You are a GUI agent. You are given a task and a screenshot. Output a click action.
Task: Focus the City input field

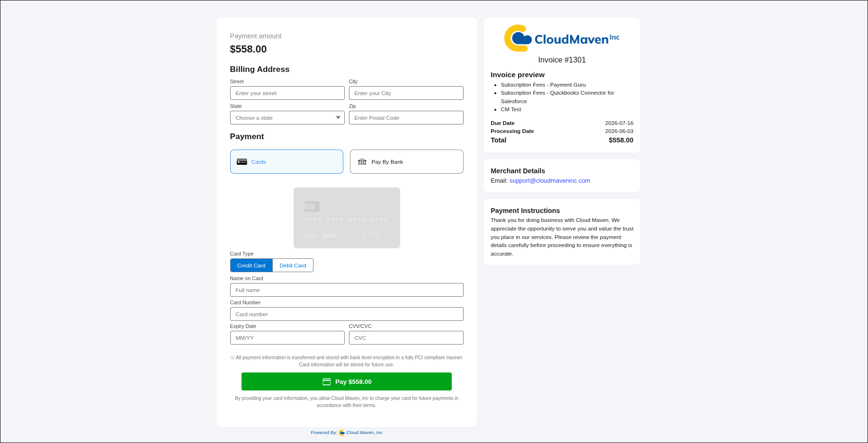click(x=406, y=93)
